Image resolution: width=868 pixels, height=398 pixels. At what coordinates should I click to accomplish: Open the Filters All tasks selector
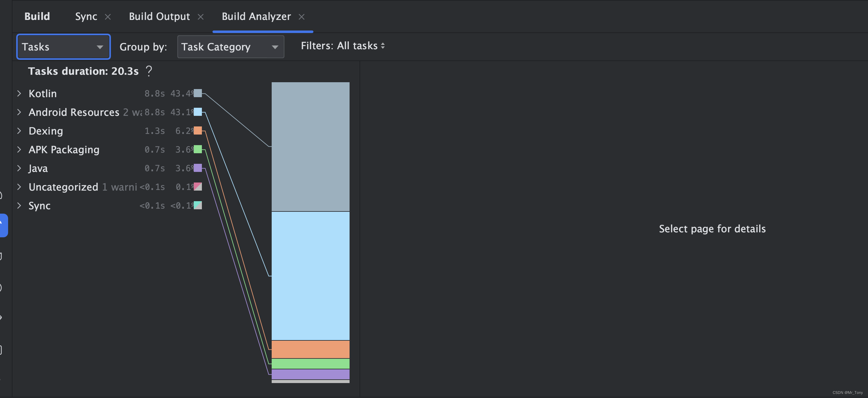[342, 46]
